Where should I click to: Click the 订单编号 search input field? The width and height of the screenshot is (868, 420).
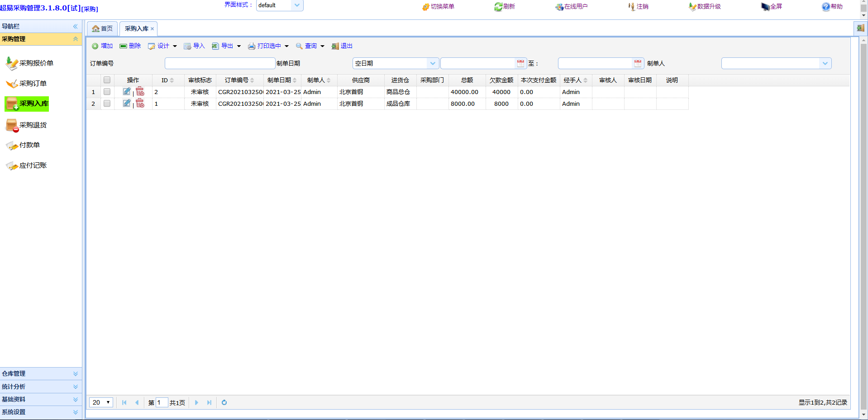tap(220, 64)
